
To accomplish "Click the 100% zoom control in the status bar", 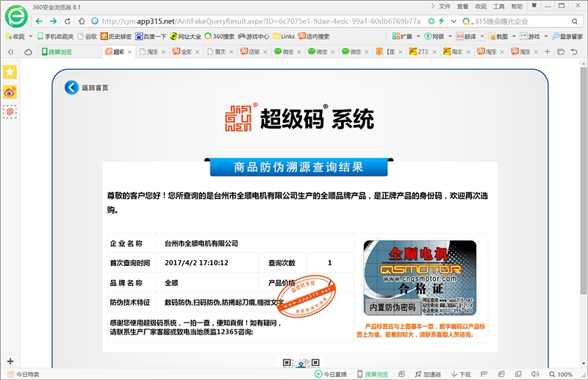I will point(561,374).
